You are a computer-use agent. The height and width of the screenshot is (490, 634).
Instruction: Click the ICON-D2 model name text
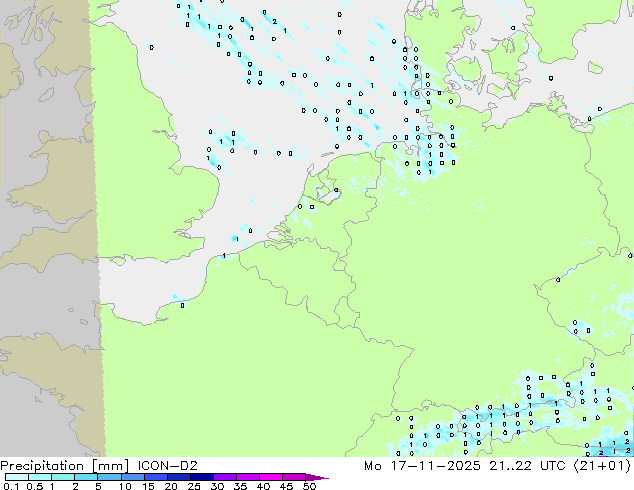(x=167, y=466)
